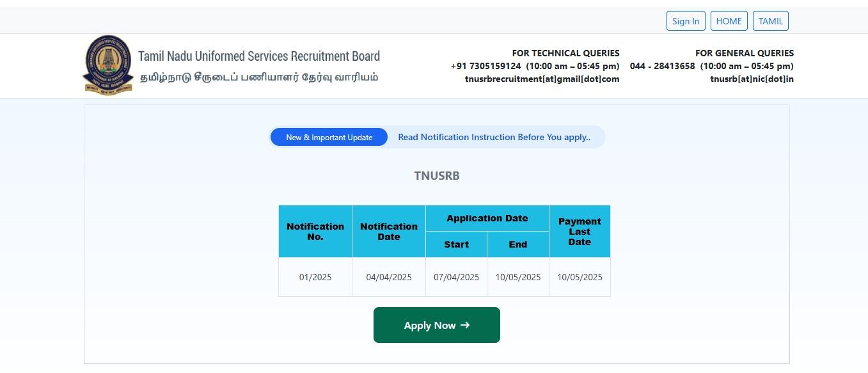Image resolution: width=868 pixels, height=373 pixels.
Task: Click the TNUSRB heading above the table
Action: (x=437, y=176)
